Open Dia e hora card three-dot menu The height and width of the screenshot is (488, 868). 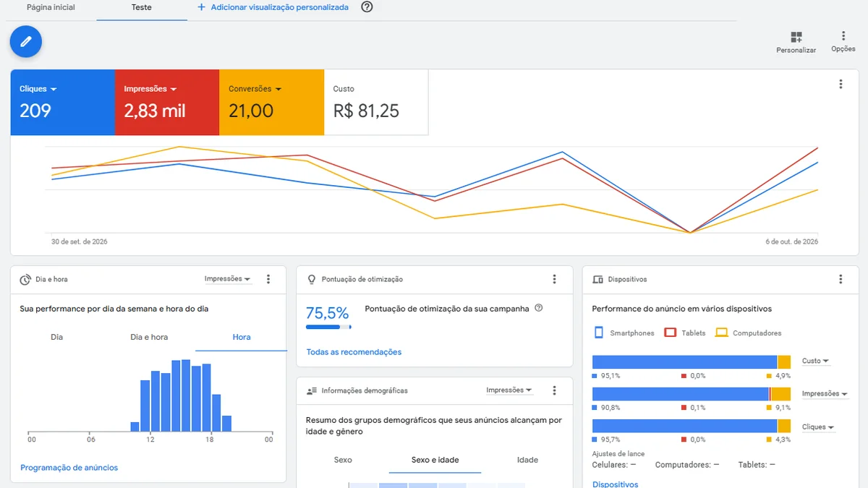[x=268, y=279]
